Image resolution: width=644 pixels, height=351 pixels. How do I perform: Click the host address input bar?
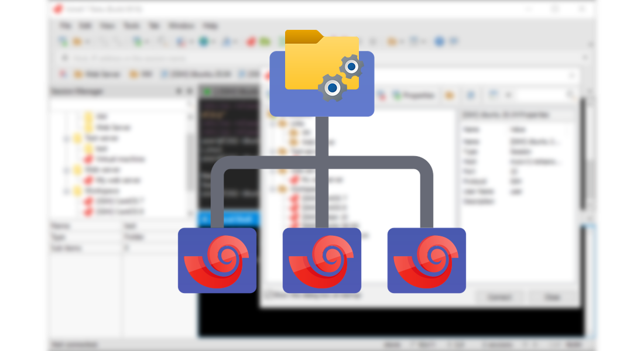tap(324, 58)
